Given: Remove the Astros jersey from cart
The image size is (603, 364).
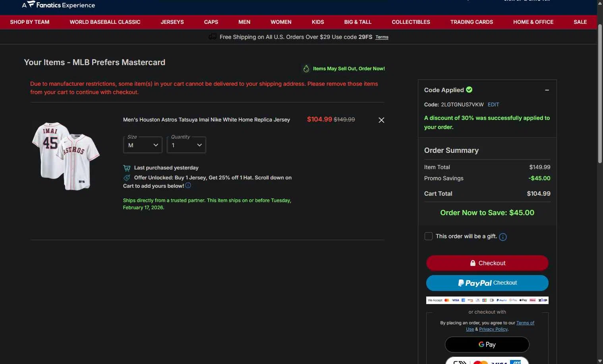Looking at the screenshot, I should click(x=381, y=120).
